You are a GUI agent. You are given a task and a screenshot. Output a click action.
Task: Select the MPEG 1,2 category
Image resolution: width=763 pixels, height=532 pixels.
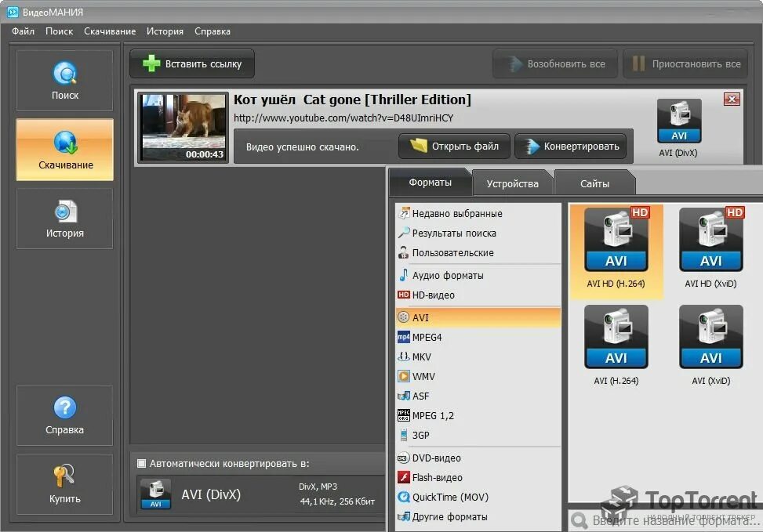click(478, 415)
